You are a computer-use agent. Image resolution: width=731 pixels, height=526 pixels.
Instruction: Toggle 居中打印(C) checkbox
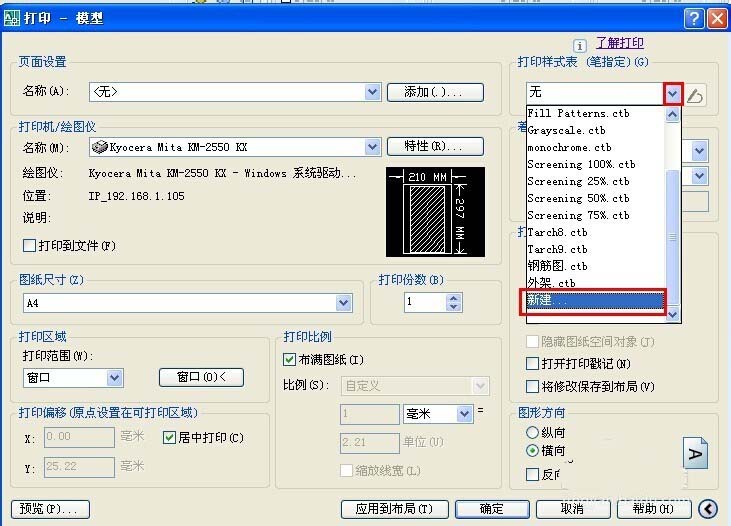click(x=169, y=437)
